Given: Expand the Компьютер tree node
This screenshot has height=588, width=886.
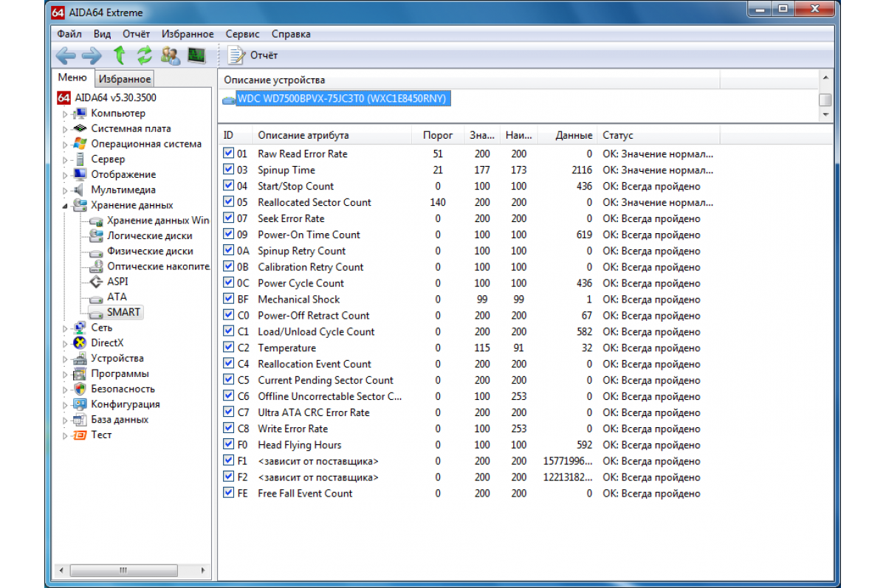Looking at the screenshot, I should [x=65, y=114].
